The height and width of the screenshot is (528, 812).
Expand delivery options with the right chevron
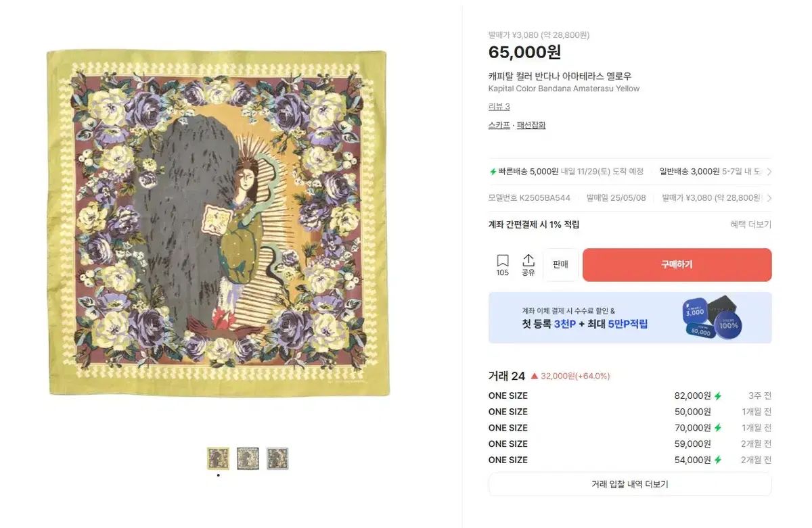pos(769,172)
